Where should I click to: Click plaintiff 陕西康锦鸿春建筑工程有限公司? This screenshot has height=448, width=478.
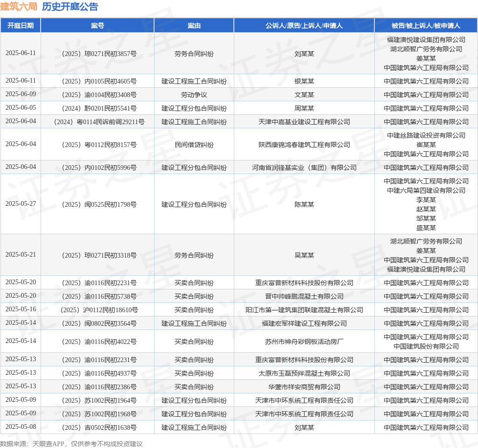point(304,145)
